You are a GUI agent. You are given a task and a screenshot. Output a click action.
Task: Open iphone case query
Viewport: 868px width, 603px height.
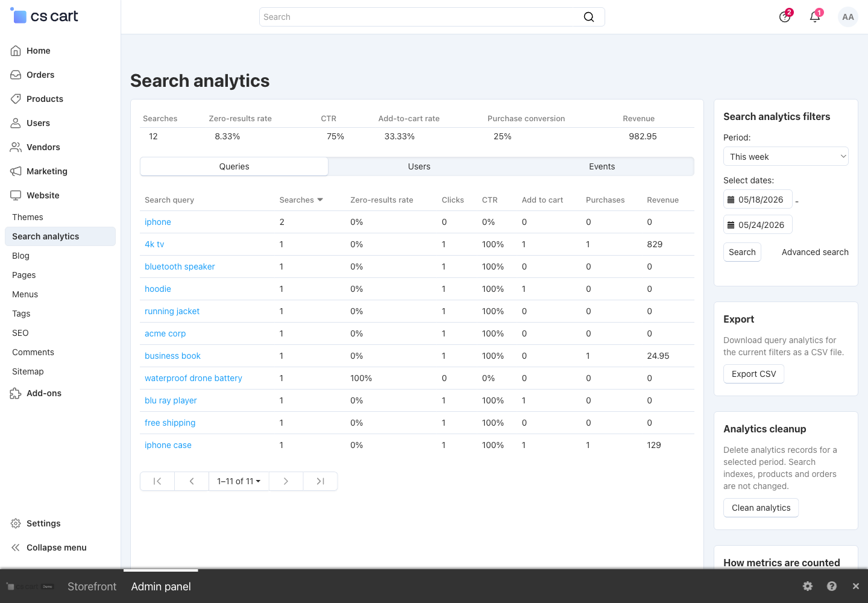click(168, 445)
